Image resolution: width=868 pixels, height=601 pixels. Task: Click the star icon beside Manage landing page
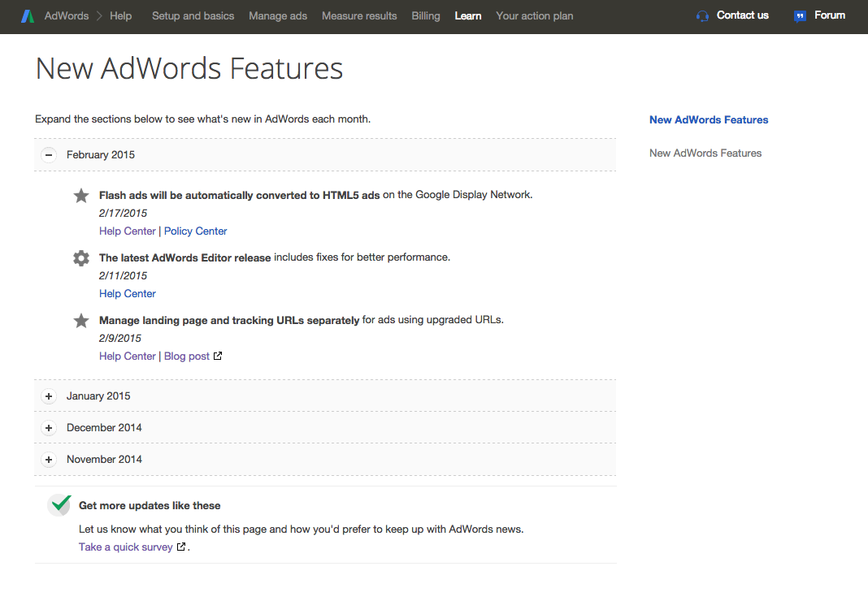point(81,321)
